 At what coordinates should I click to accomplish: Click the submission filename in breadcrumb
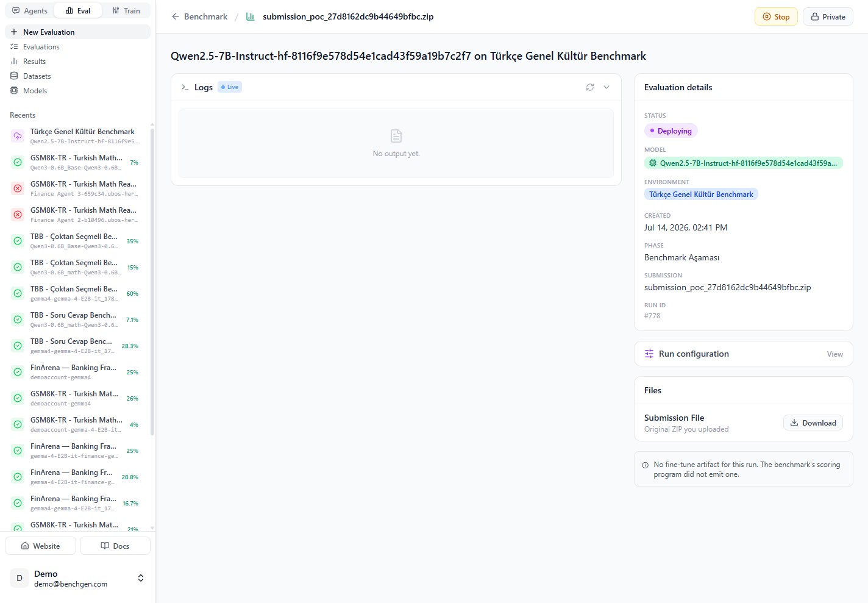(348, 17)
